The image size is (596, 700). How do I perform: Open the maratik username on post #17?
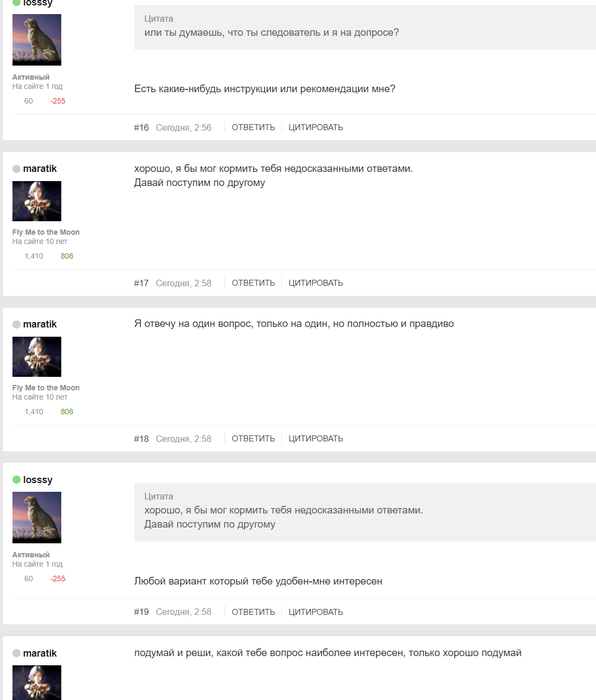coord(40,168)
